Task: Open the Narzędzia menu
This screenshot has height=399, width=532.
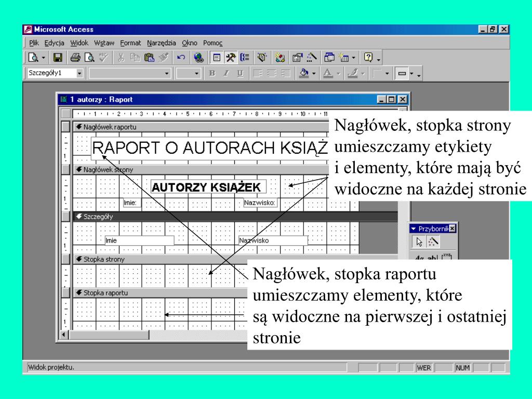Action: click(x=162, y=43)
